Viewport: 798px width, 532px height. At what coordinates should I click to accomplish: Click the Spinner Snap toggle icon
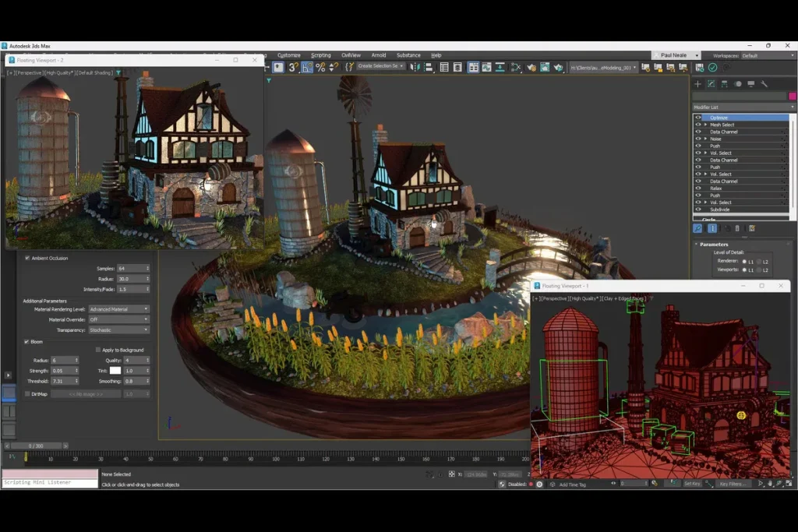(x=334, y=67)
